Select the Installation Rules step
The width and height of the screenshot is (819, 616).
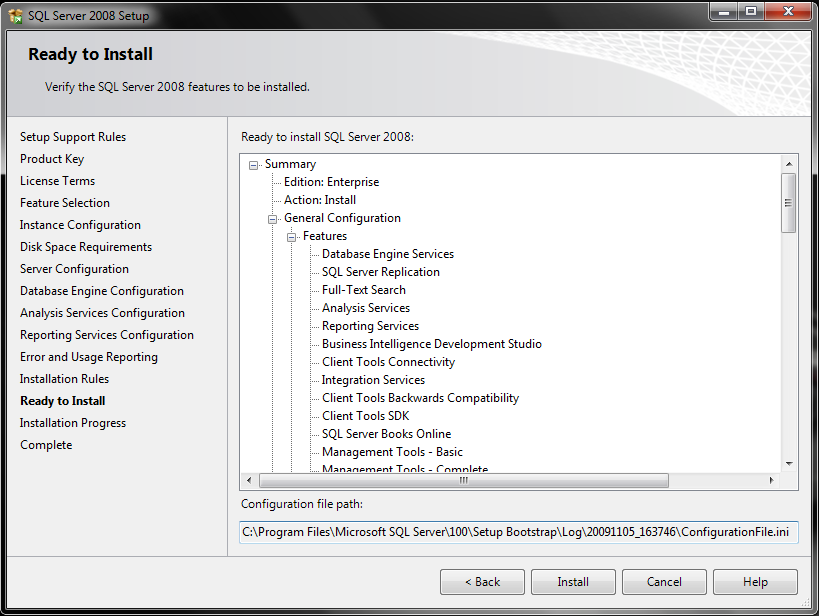pyautogui.click(x=64, y=379)
